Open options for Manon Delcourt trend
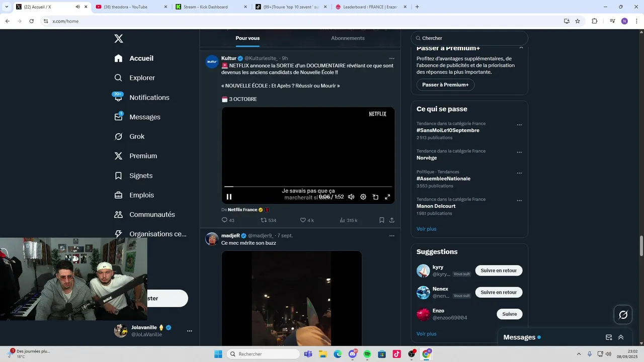Screen dimensions: 644x362 pos(519,201)
